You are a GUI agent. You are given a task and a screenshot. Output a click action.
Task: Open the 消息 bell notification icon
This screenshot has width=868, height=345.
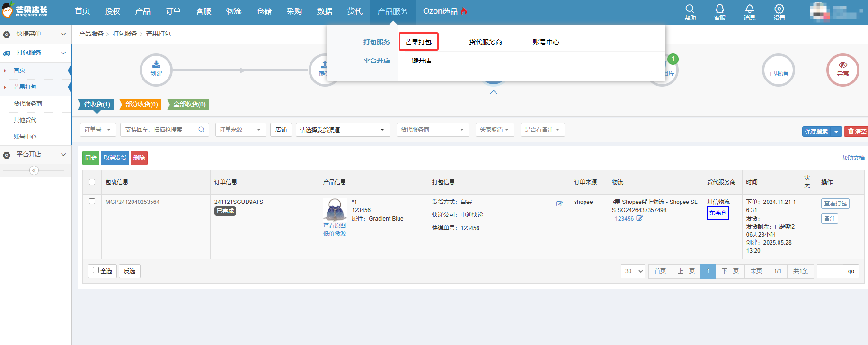(750, 12)
